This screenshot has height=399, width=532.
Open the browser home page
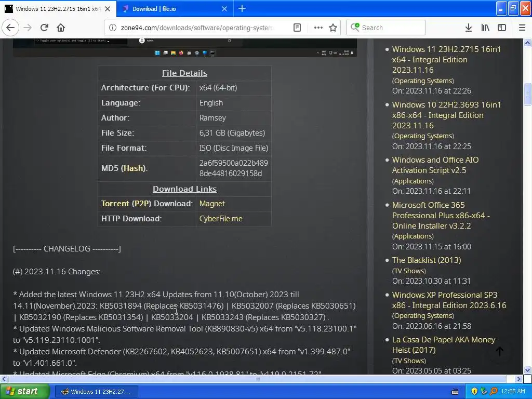point(61,28)
